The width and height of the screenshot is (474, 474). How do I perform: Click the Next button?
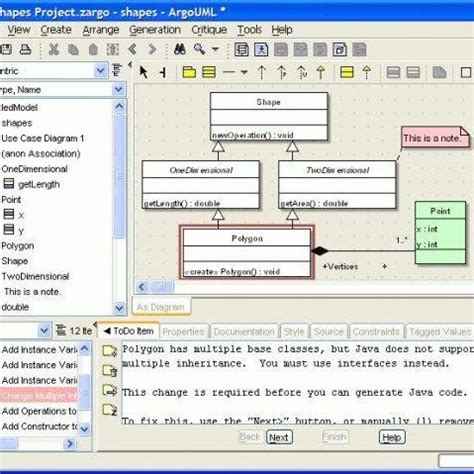[279, 437]
